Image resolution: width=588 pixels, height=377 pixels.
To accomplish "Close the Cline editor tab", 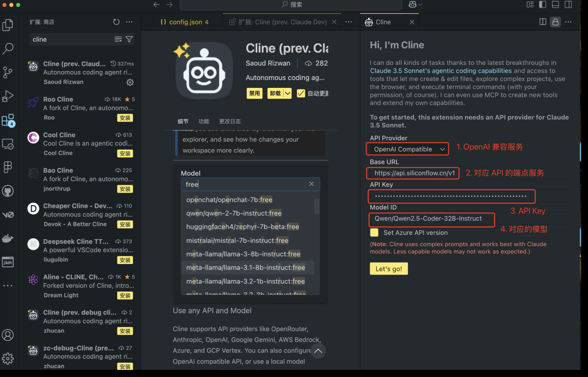I will 412,22.
